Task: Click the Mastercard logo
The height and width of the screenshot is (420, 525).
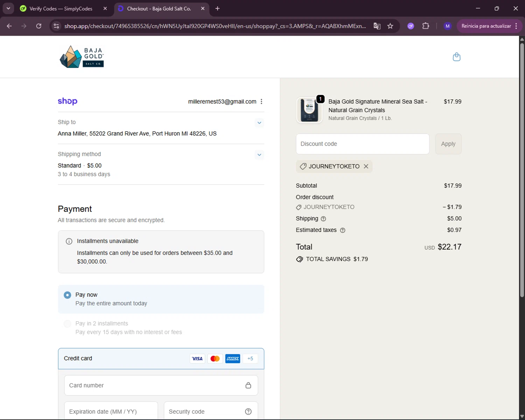Action: coord(215,358)
